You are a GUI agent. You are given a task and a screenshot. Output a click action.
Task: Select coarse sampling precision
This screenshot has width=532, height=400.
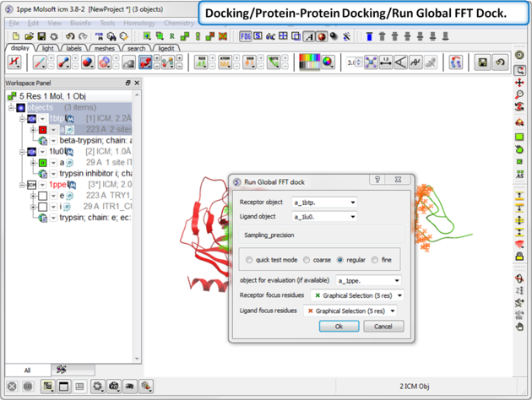click(x=307, y=260)
